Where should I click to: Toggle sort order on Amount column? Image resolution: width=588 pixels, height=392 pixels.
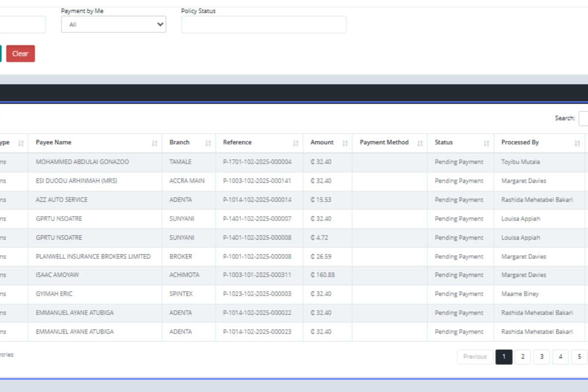[x=345, y=143]
